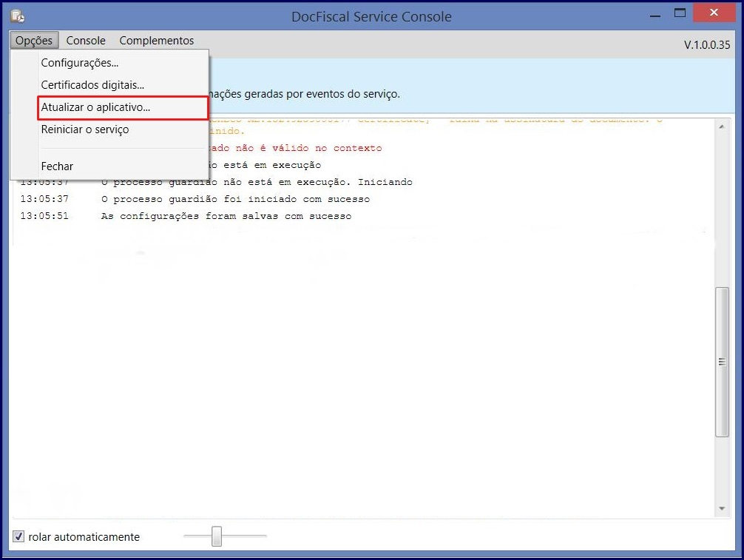Click the log scrollbar up arrow

pyautogui.click(x=722, y=126)
